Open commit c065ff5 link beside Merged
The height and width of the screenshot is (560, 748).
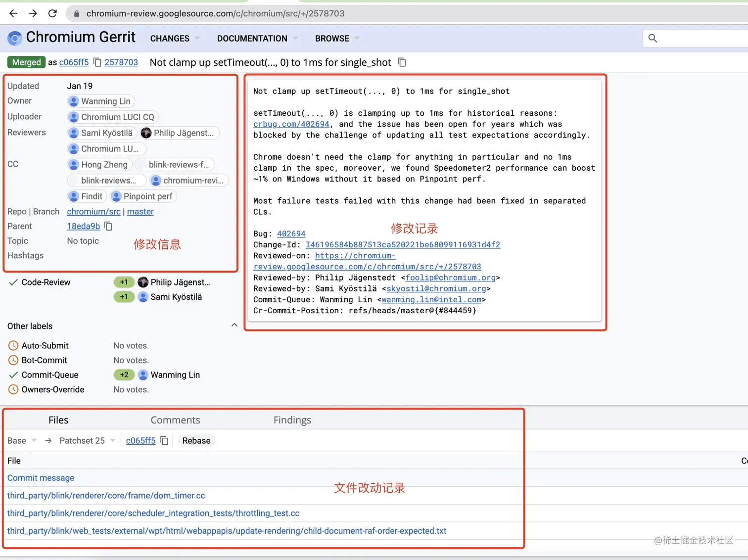pyautogui.click(x=74, y=62)
